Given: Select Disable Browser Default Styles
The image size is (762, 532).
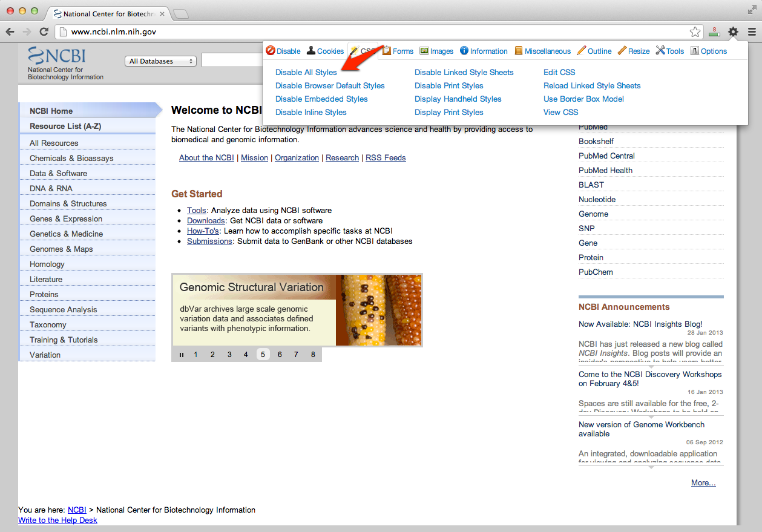Looking at the screenshot, I should [x=330, y=85].
